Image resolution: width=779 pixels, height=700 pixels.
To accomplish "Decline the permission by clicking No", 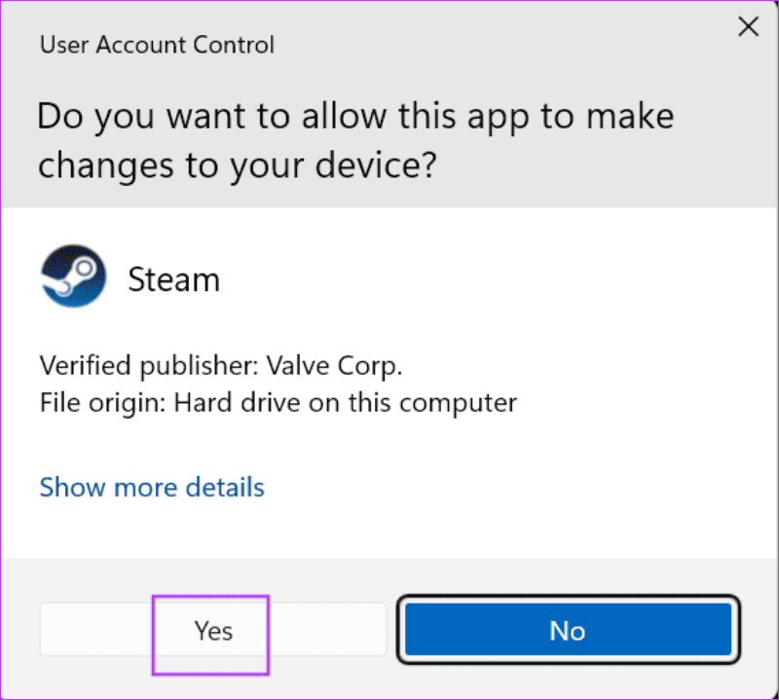I will [x=568, y=630].
